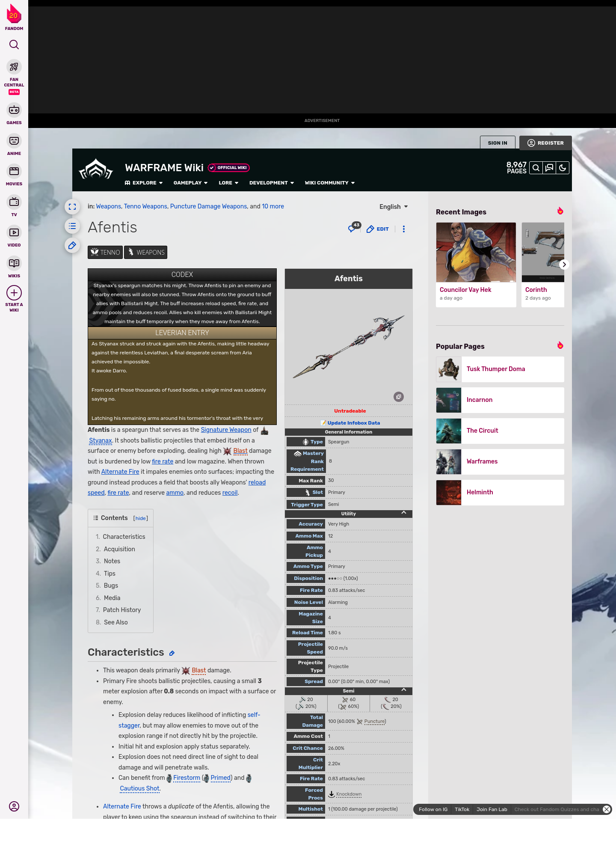Image resolution: width=616 pixels, height=856 pixels.
Task: Open the Wikis book icon
Action: click(14, 263)
